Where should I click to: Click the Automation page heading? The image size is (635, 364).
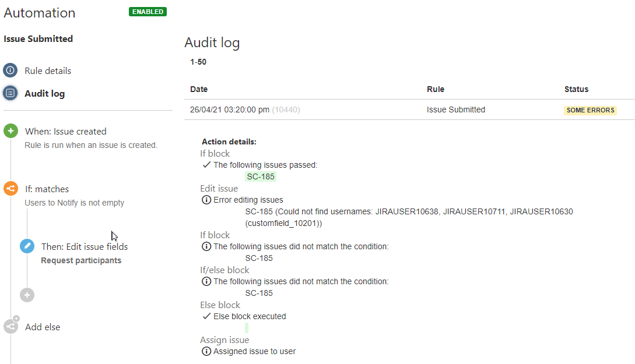click(40, 13)
